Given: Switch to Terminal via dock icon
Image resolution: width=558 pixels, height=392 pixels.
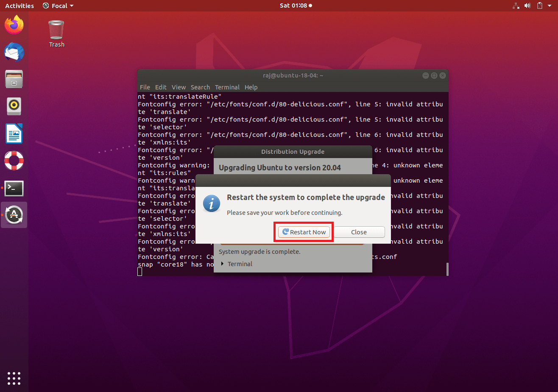Looking at the screenshot, I should (x=14, y=188).
